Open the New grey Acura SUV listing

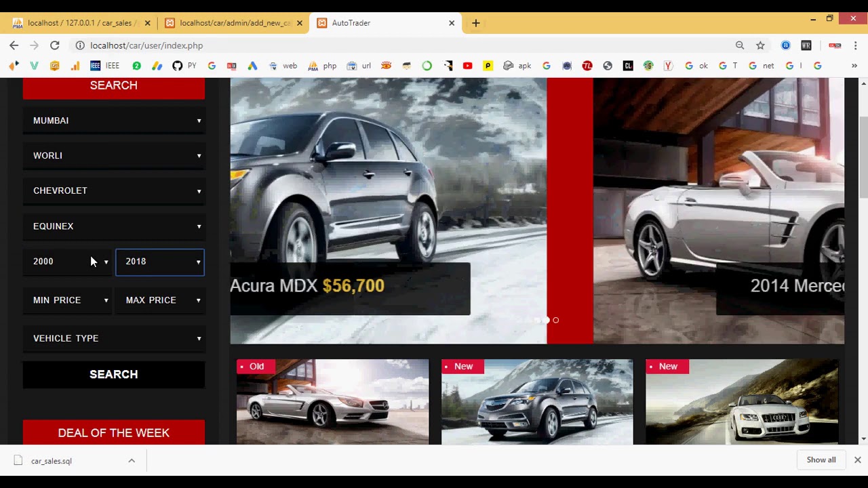tap(537, 402)
